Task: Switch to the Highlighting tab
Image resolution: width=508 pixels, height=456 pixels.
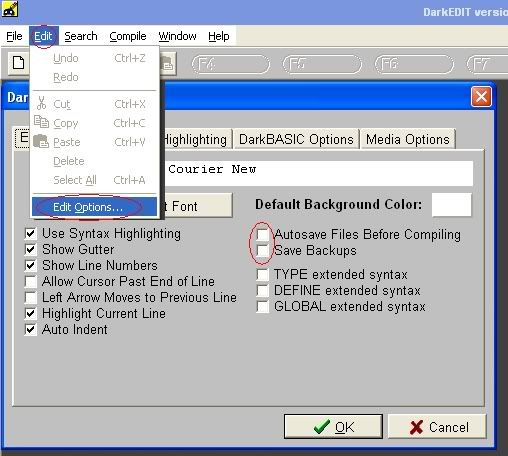Action: (x=196, y=139)
